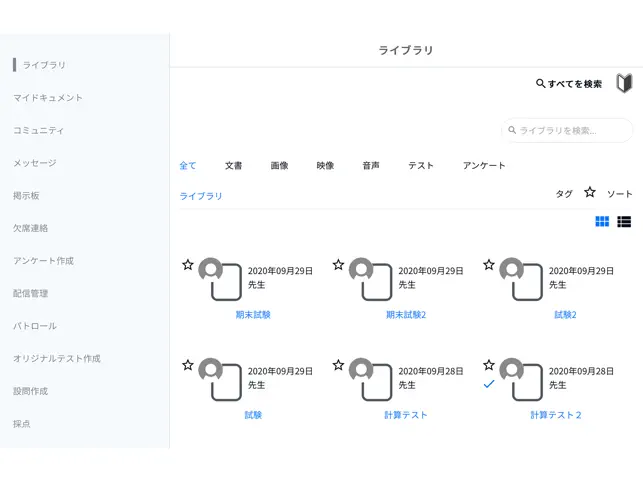The height and width of the screenshot is (482, 643).
Task: Select the 画像 filter tab
Action: click(x=279, y=166)
